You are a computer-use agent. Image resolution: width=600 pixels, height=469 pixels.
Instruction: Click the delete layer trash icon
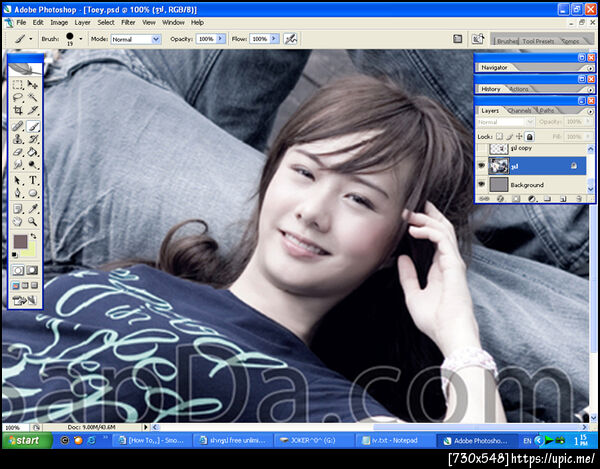(579, 199)
